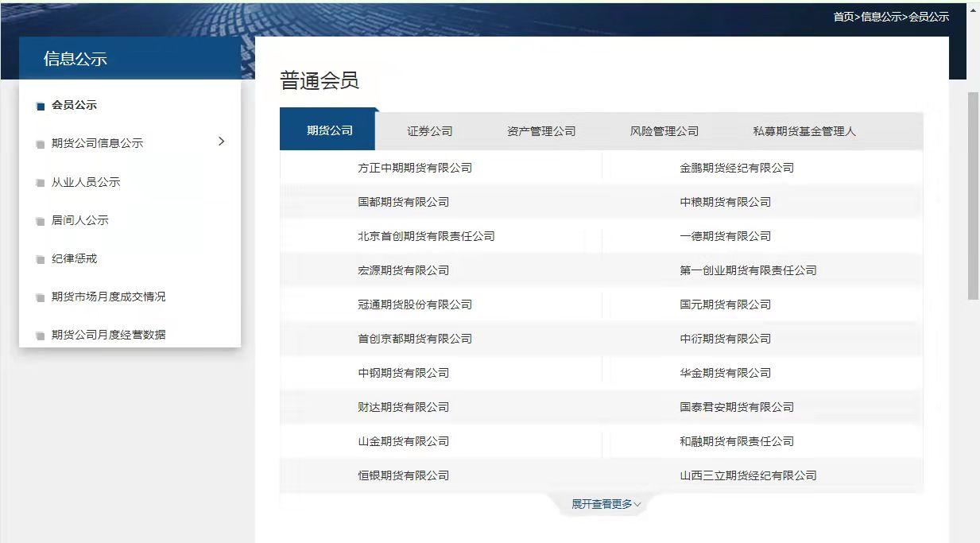This screenshot has height=543, width=980.
Task: Select 北京首创期货有限责任公司 entry
Action: (x=426, y=236)
